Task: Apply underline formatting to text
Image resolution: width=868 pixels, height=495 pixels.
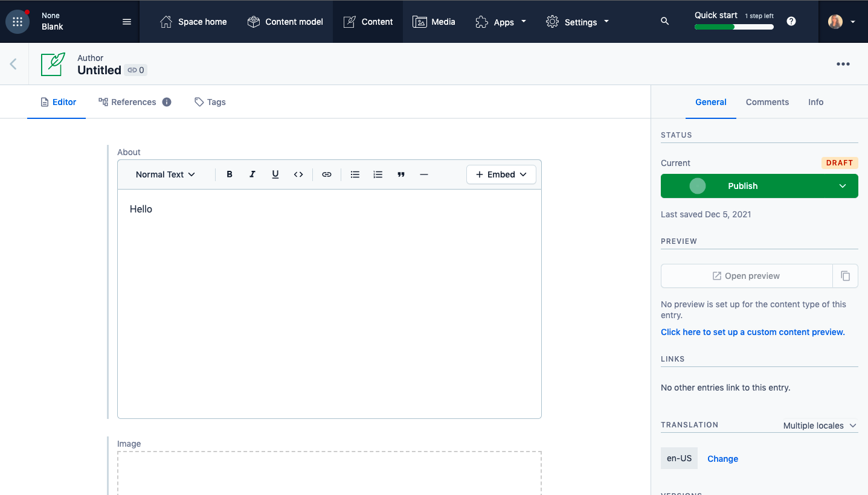Action: 275,174
